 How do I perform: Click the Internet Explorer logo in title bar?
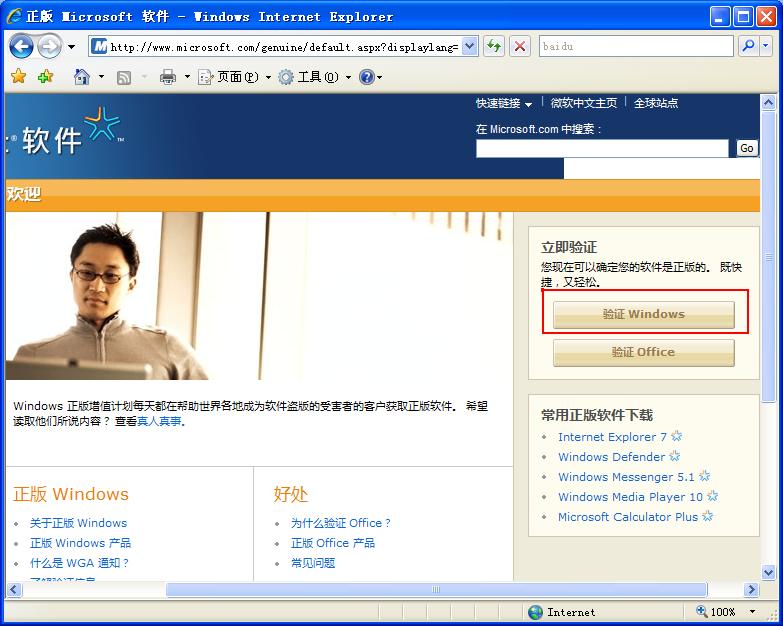pyautogui.click(x=14, y=16)
